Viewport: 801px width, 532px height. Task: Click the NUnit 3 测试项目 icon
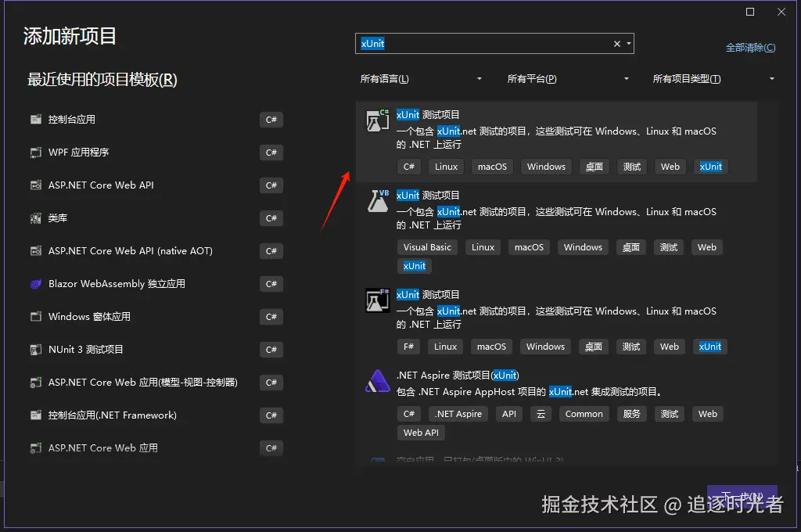point(36,350)
